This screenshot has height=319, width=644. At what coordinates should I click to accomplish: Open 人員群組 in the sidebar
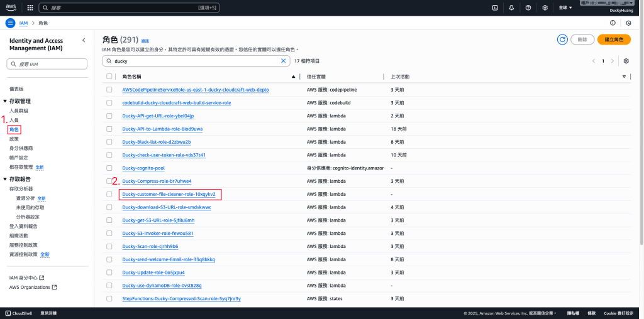19,111
